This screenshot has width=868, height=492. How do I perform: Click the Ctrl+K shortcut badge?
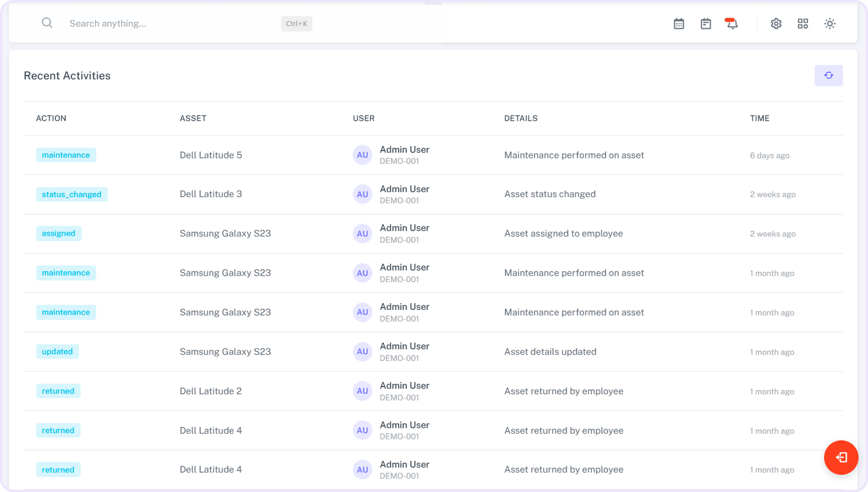[296, 23]
